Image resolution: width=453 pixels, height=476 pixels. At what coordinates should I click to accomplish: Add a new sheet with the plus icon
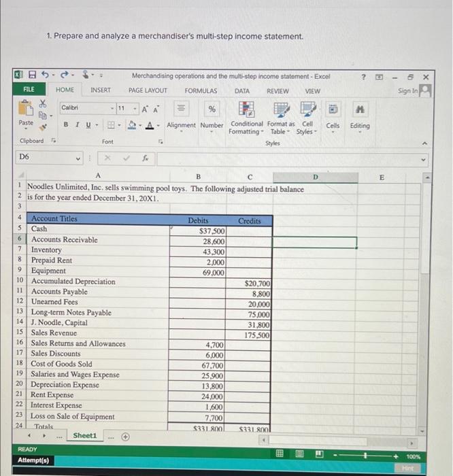click(125, 437)
